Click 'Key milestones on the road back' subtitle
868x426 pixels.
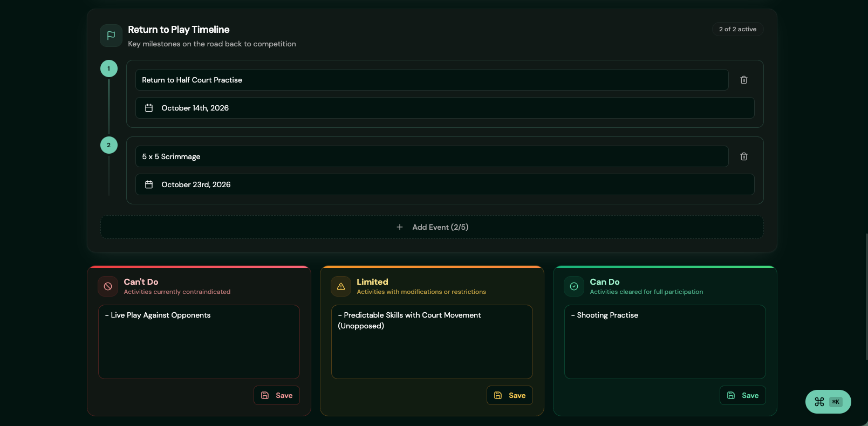[x=212, y=44]
